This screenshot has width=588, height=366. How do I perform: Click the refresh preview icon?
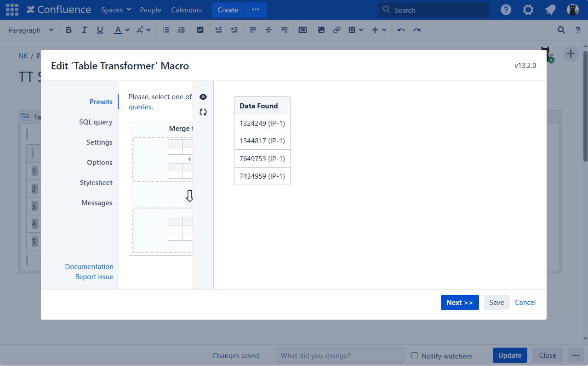coord(203,112)
